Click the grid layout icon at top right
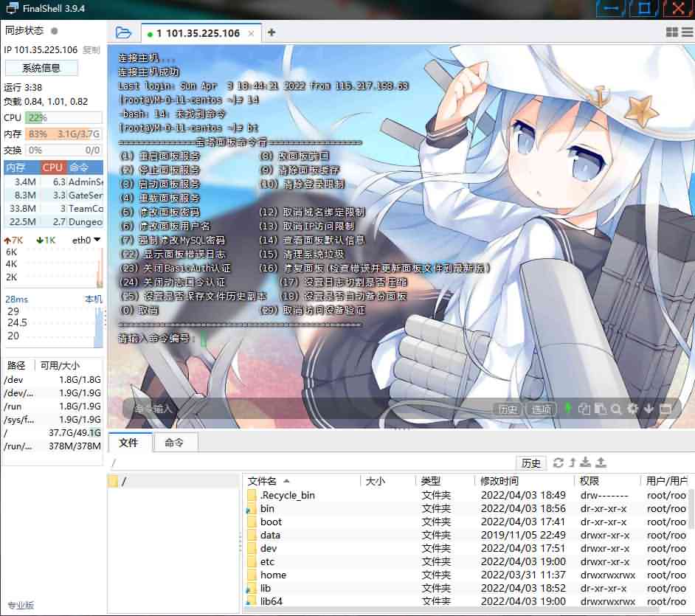This screenshot has width=695, height=616. [x=674, y=32]
